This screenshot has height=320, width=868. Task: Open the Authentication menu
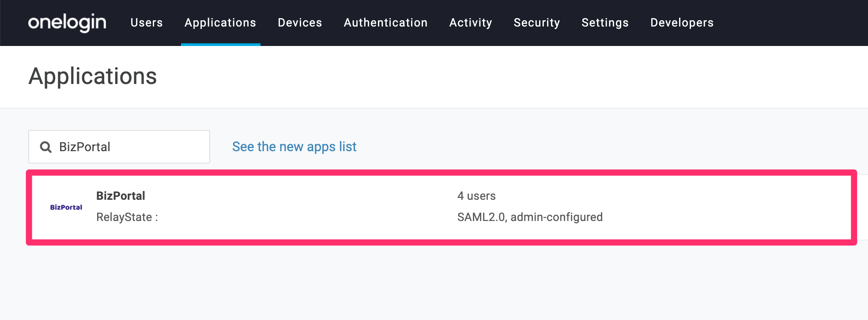click(x=385, y=23)
